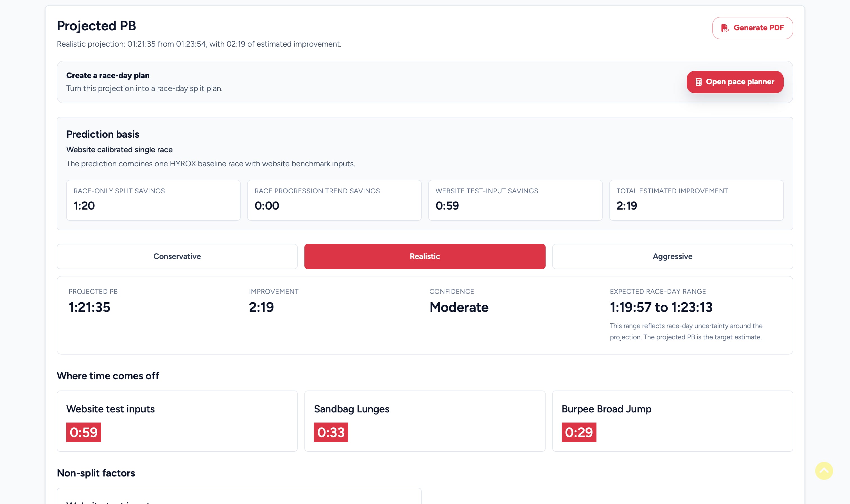The height and width of the screenshot is (504, 850).
Task: Click the calculator icon on Open pace planner
Action: coord(698,82)
